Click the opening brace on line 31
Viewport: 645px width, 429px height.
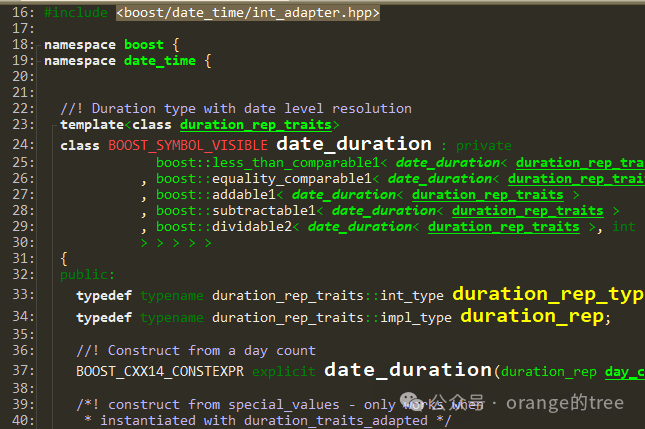pyautogui.click(x=64, y=259)
